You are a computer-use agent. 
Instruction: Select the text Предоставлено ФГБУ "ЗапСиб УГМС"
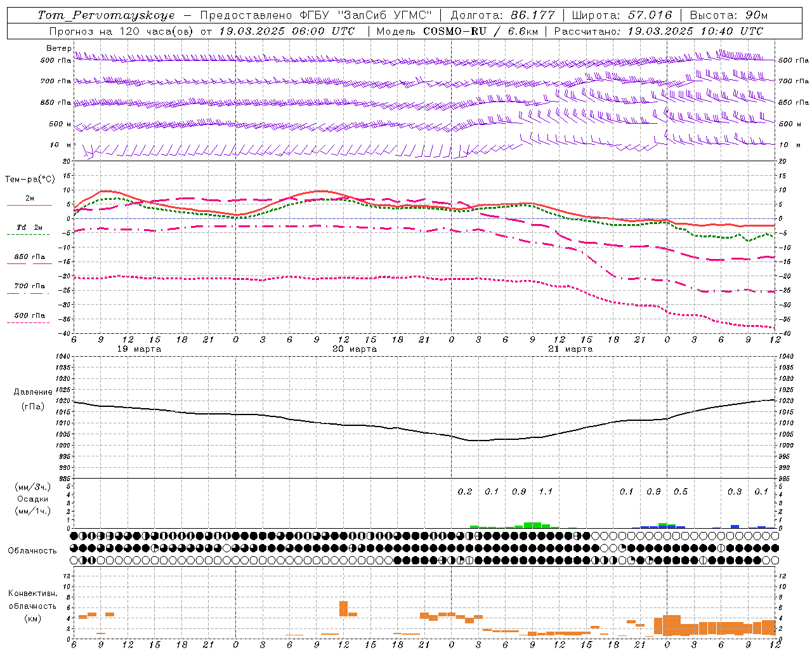click(315, 15)
